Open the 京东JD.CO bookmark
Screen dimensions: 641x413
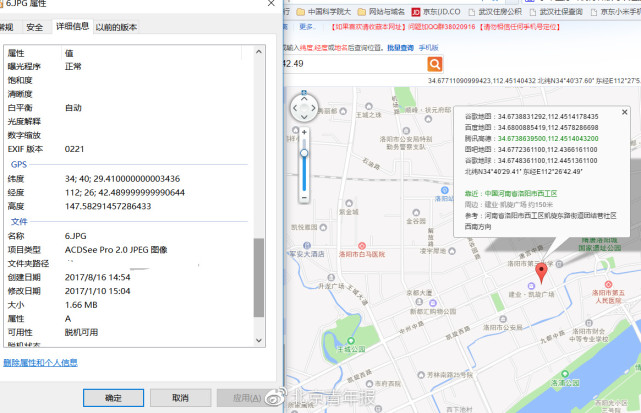click(x=436, y=12)
